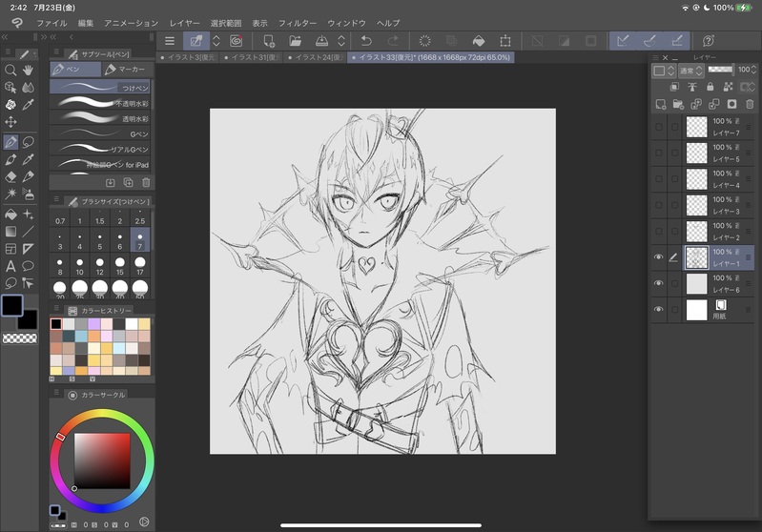Hide layer レイヤー6 using its eye icon

658,283
